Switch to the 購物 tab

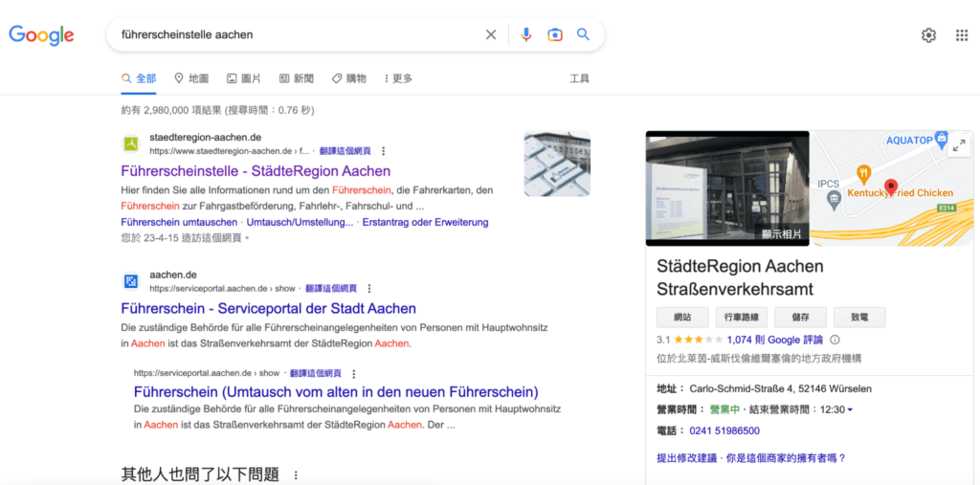click(348, 78)
